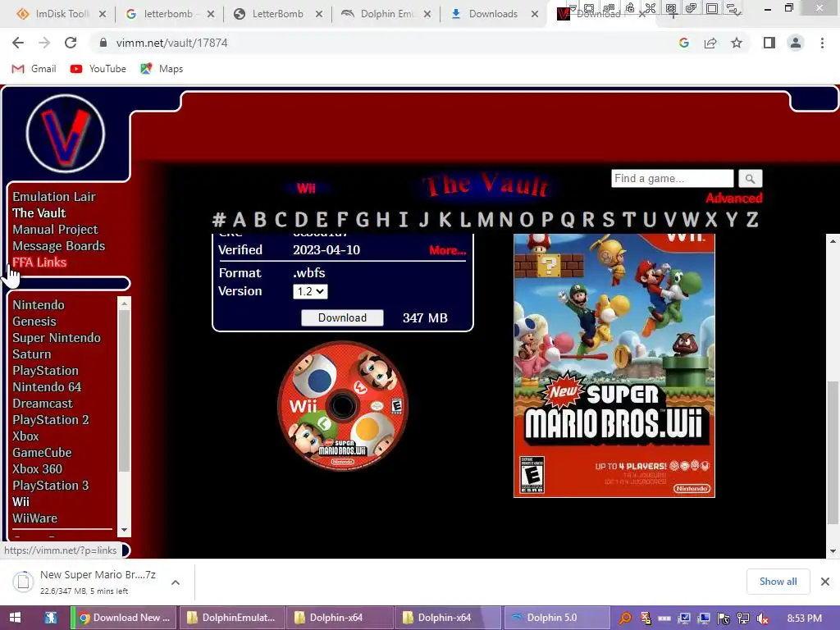This screenshot has height=630, width=840.
Task: Select the Nintendo 64 system
Action: (x=47, y=387)
